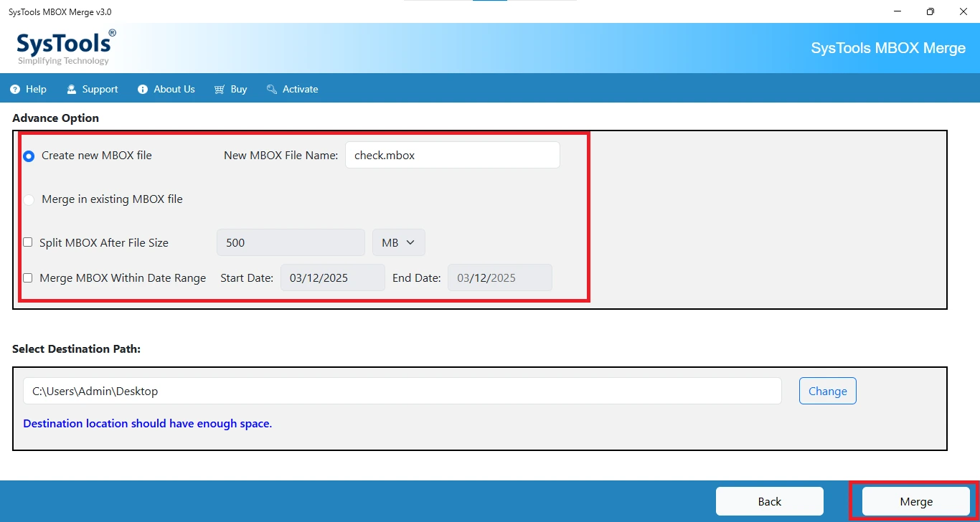Enable Merge MBOX Within Date Range checkbox

[28, 278]
